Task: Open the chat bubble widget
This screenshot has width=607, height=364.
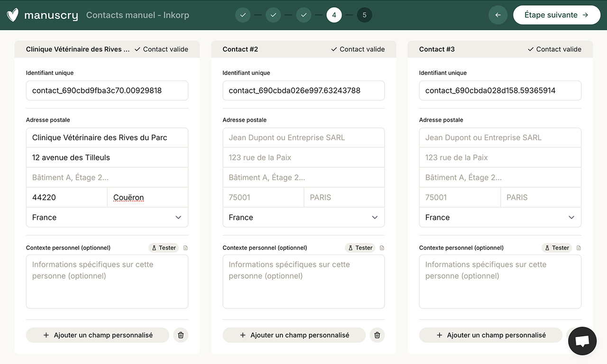Action: click(x=582, y=341)
